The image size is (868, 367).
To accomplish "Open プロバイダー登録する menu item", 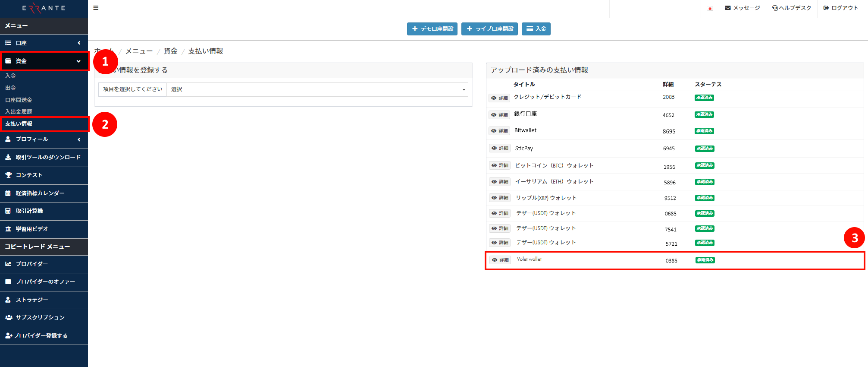I will pos(44,335).
